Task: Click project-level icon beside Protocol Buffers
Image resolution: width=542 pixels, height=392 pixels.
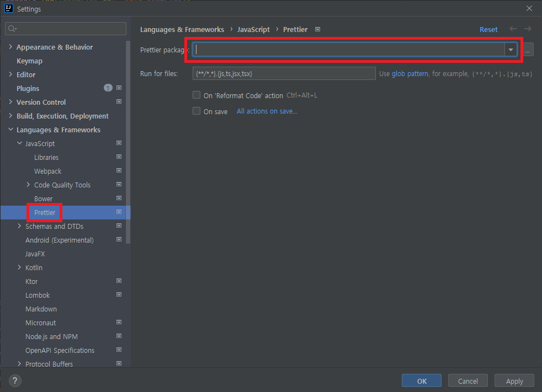Action: pyautogui.click(x=119, y=364)
